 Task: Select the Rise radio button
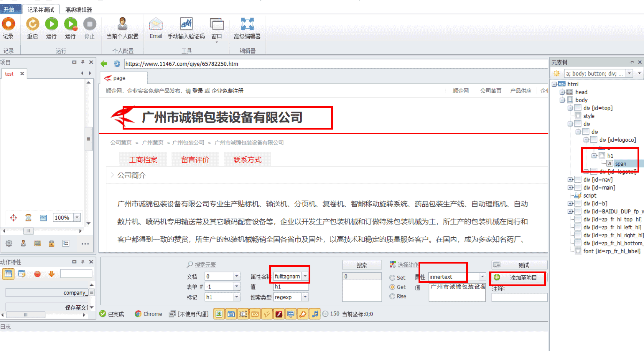(392, 297)
